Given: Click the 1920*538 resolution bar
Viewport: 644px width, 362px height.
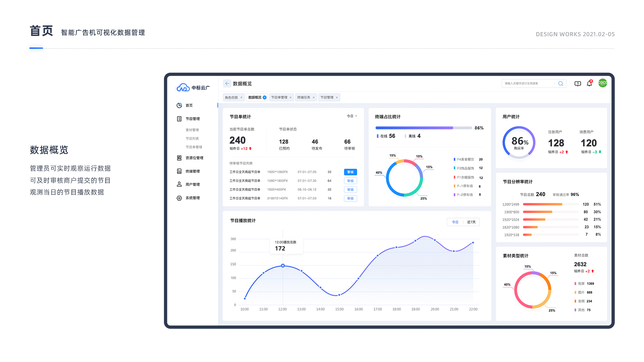Looking at the screenshot, I should (x=551, y=235).
